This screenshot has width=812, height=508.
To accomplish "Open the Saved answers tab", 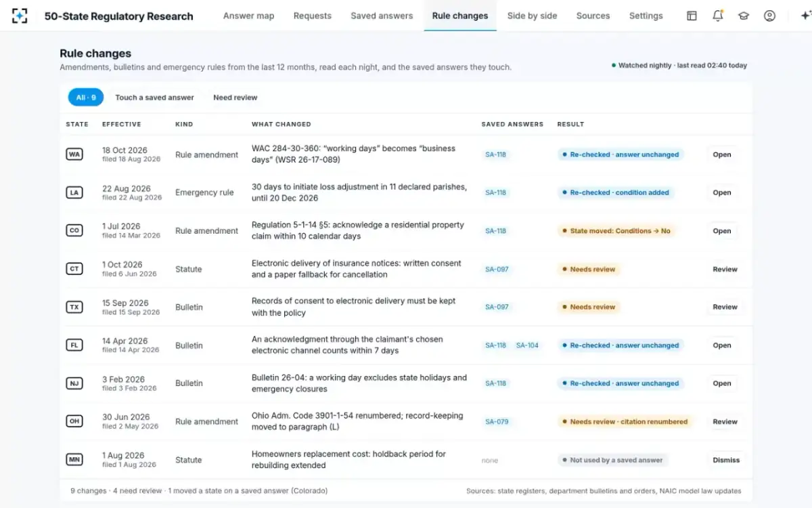I will point(382,16).
